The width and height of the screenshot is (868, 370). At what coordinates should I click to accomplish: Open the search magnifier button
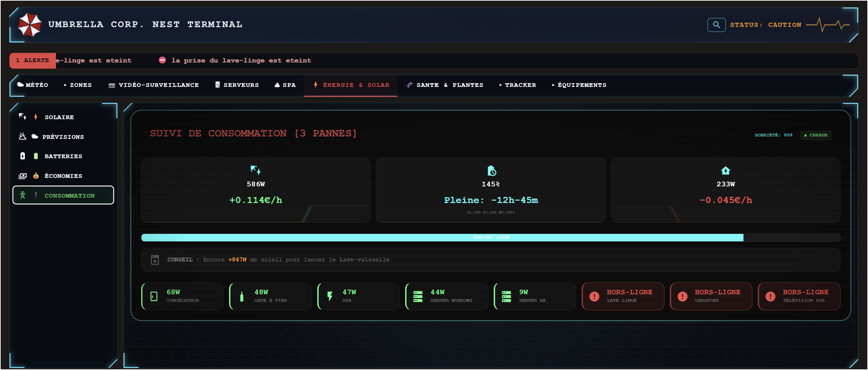click(716, 25)
